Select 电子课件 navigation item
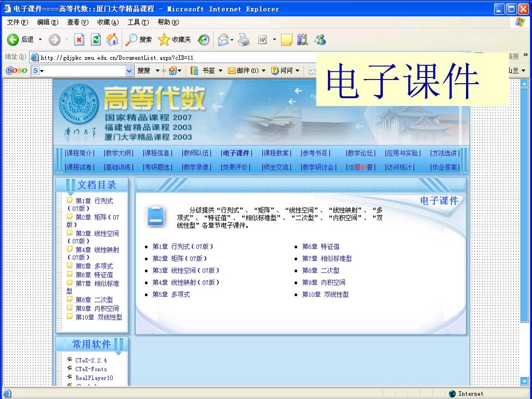 click(x=236, y=153)
